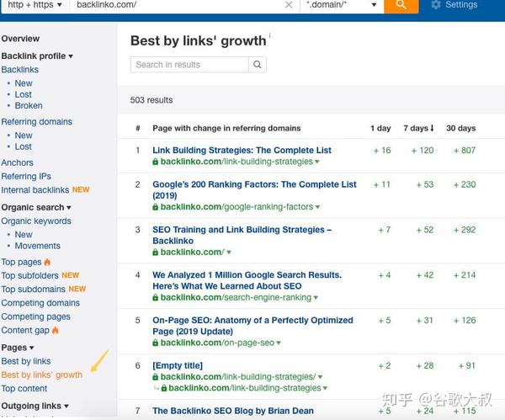Open dropdown arrow after google-ranking-factors URL
This screenshot has height=420, width=505.
point(317,207)
